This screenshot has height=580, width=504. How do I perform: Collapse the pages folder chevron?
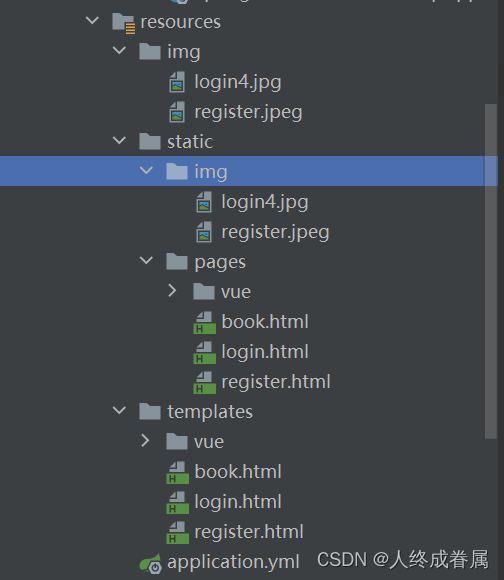[146, 260]
